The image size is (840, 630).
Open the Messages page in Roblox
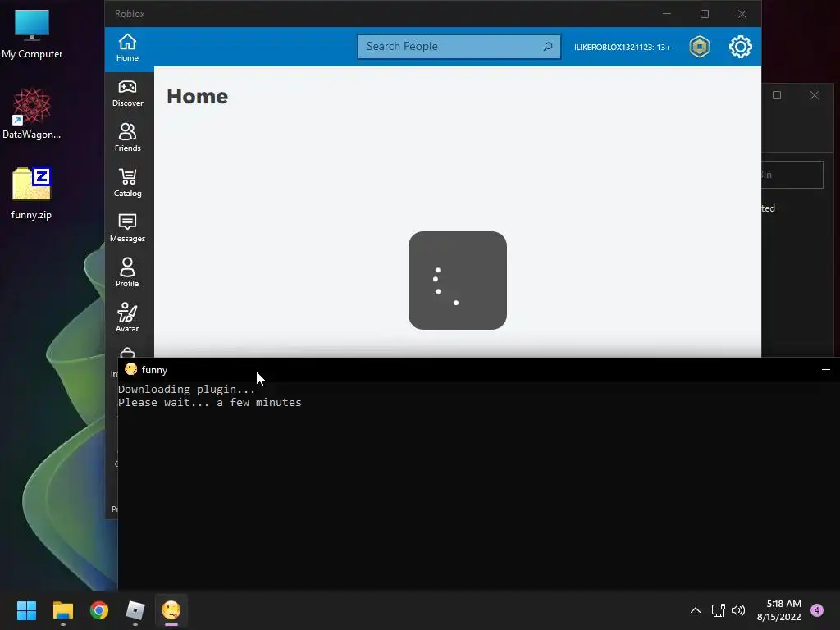127,228
